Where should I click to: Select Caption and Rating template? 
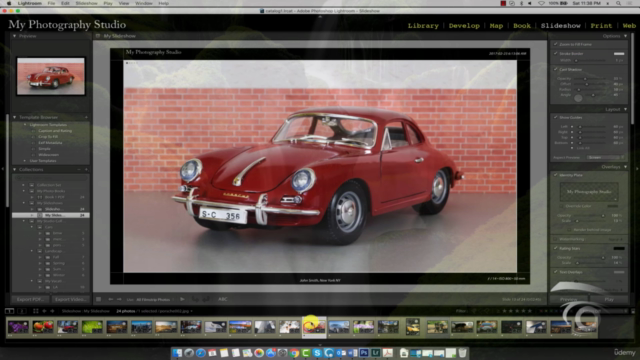(x=55, y=131)
